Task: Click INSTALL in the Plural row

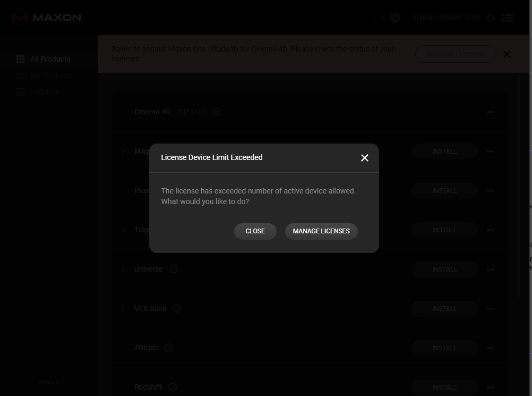Action: 444,191
